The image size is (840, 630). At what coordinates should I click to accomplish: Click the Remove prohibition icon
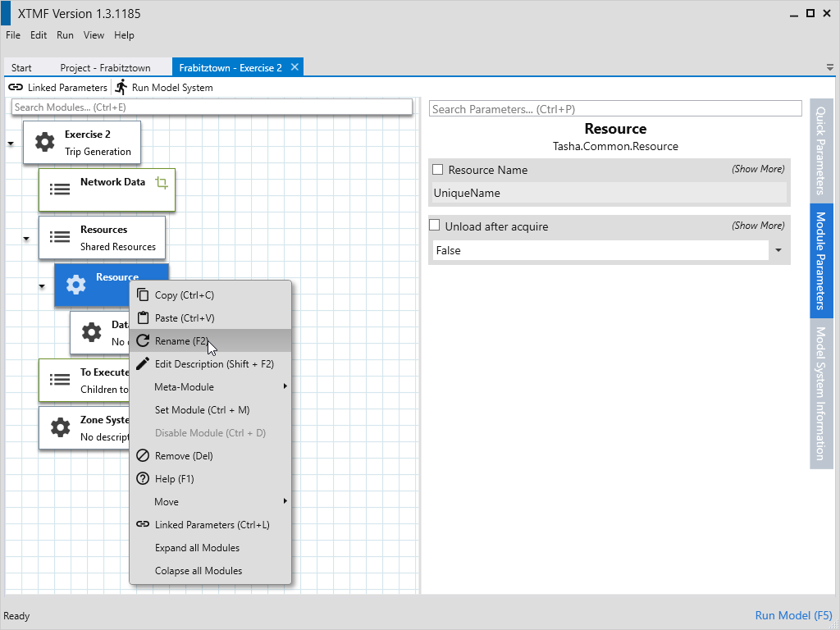point(143,456)
